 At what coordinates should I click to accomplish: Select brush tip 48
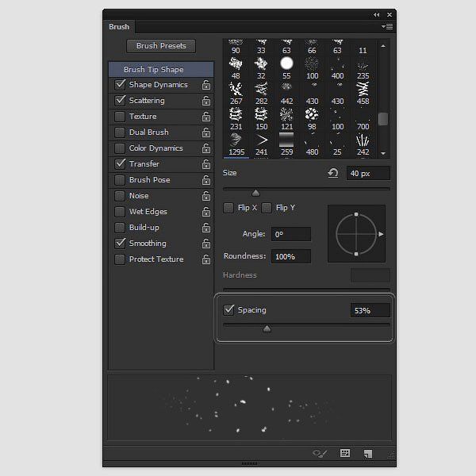[x=236, y=67]
